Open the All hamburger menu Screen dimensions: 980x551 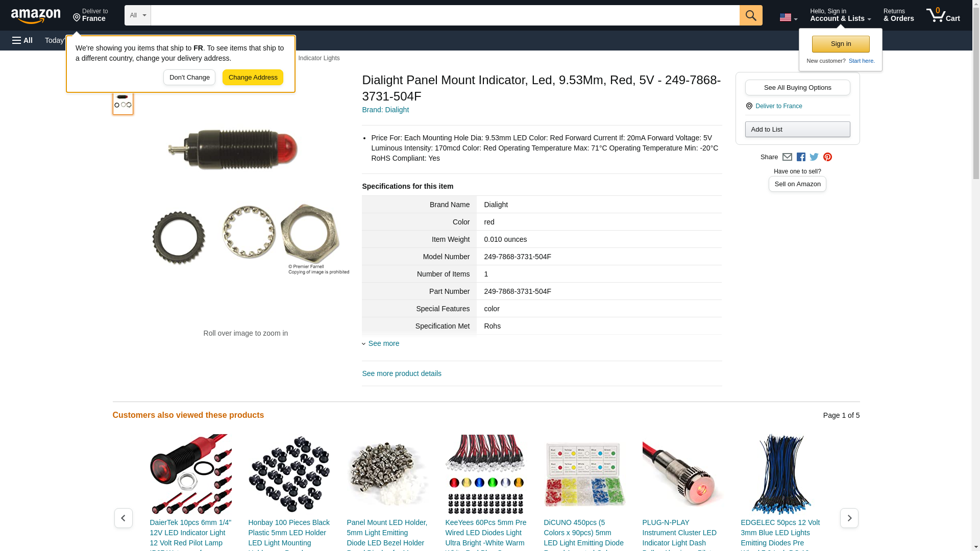pyautogui.click(x=22, y=40)
